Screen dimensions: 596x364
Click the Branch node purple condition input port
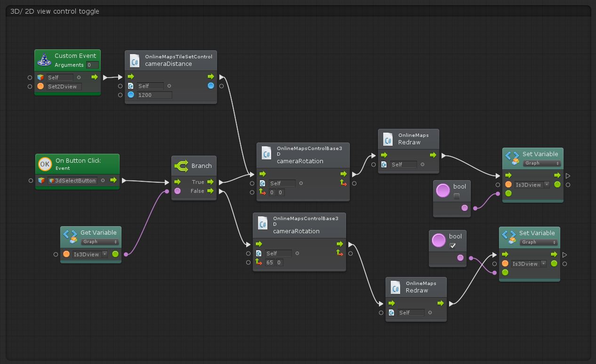pos(177,191)
